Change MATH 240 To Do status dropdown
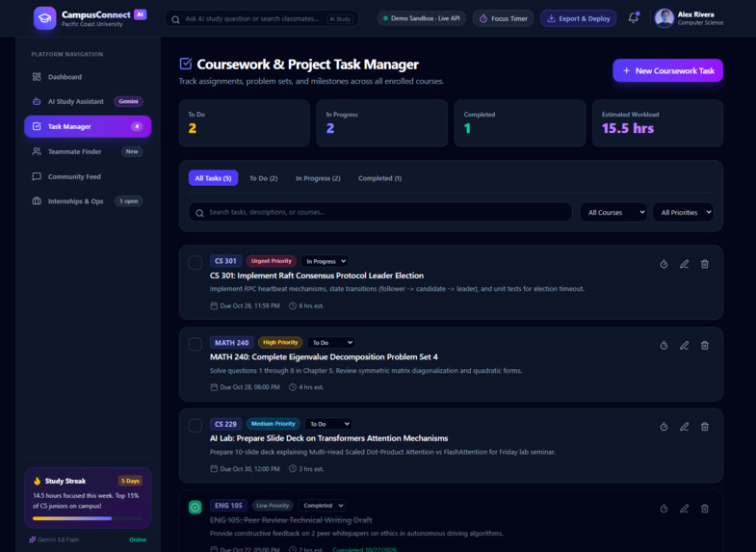This screenshot has height=552, width=756. pyautogui.click(x=331, y=342)
